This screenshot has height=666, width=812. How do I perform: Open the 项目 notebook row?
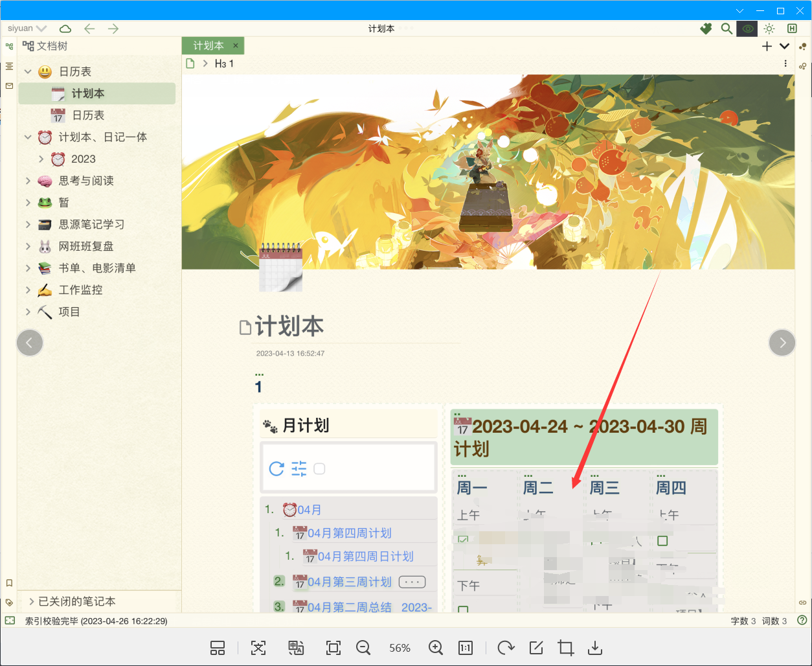(97, 312)
